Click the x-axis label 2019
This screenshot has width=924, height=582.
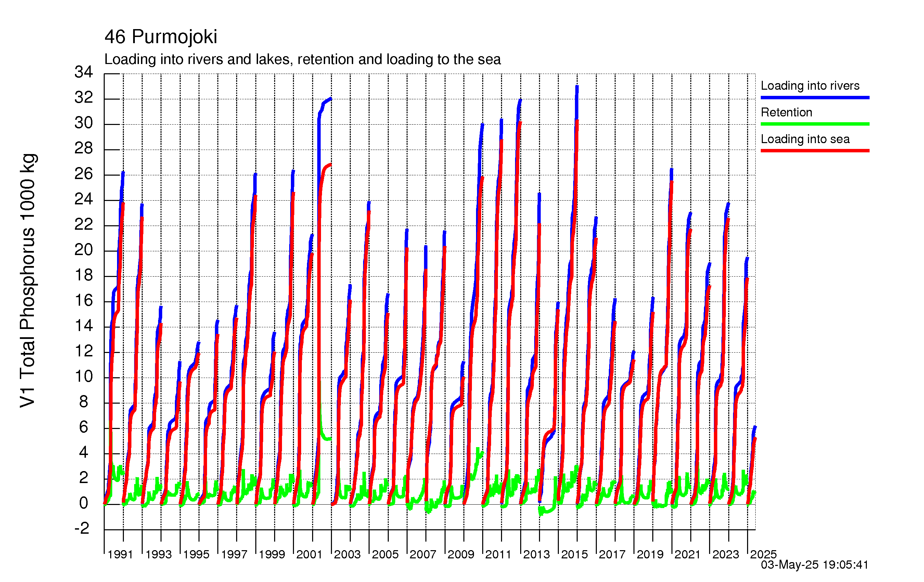650,554
